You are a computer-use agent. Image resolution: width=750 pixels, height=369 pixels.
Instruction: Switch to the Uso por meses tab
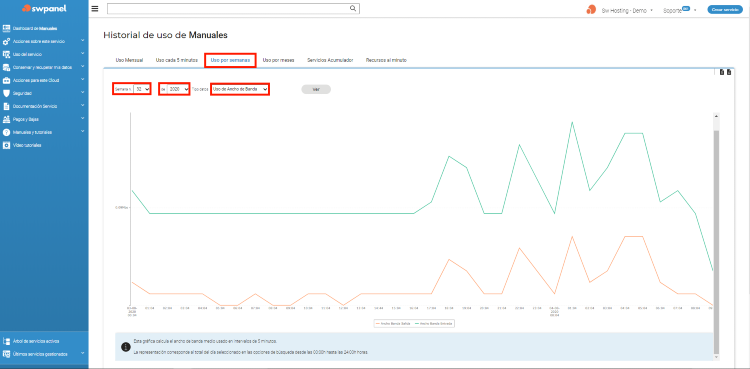[x=278, y=60]
